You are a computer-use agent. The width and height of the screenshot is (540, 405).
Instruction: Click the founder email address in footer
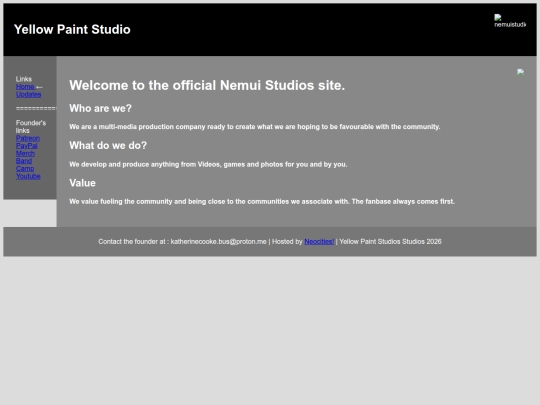tap(219, 242)
